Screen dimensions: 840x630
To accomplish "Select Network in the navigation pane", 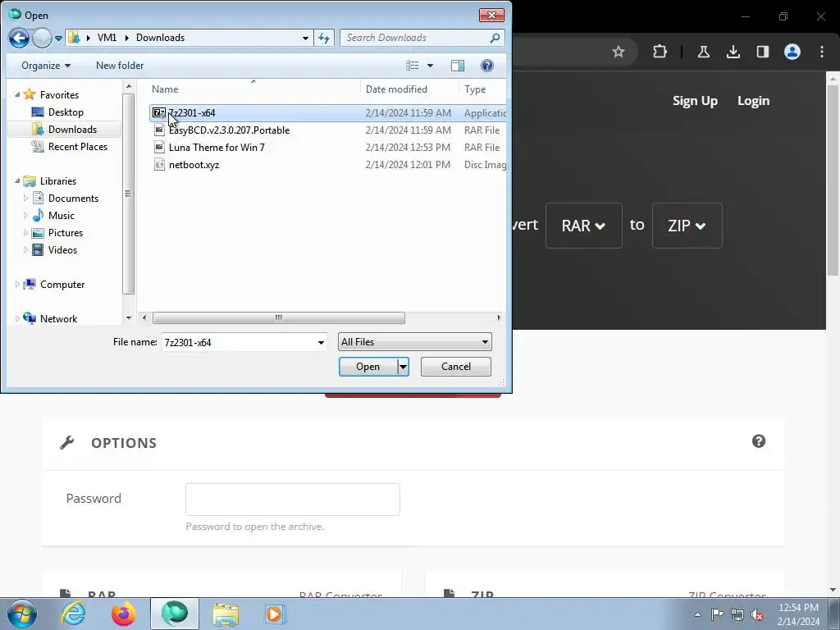I will 58,319.
